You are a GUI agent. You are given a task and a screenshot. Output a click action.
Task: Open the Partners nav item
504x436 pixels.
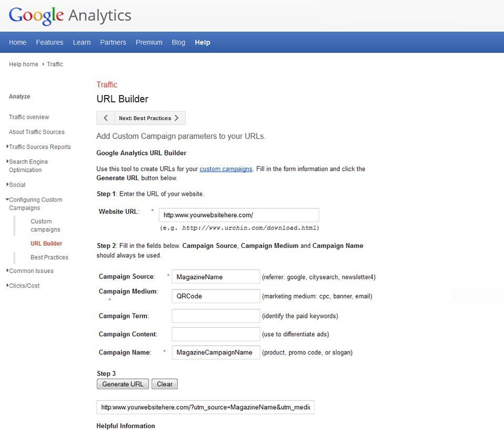click(113, 42)
